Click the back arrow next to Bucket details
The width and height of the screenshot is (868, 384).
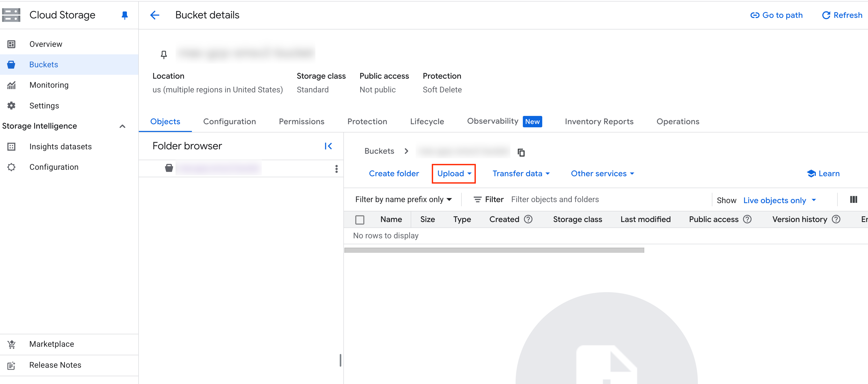point(155,15)
